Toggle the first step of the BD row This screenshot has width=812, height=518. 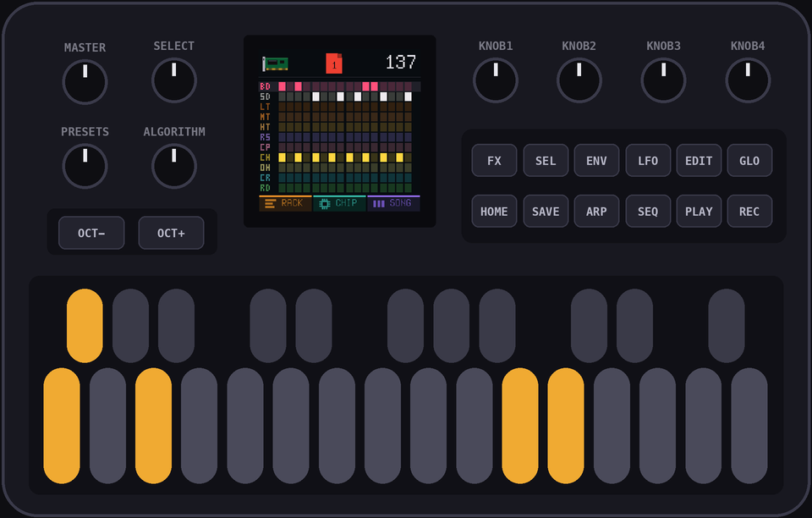click(x=283, y=86)
